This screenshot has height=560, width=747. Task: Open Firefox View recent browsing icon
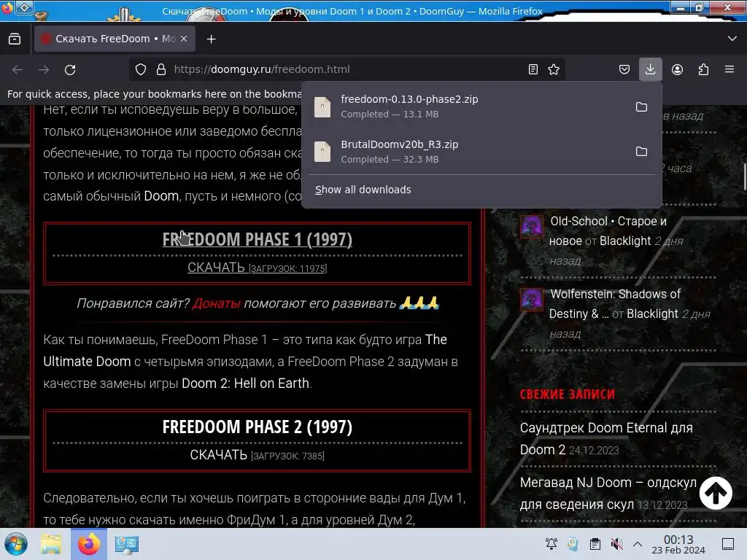click(x=15, y=39)
